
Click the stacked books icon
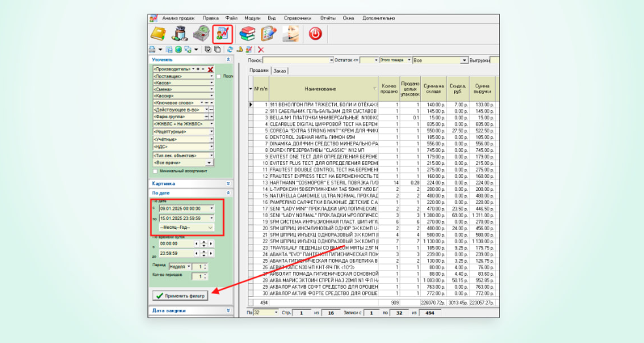coord(247,34)
